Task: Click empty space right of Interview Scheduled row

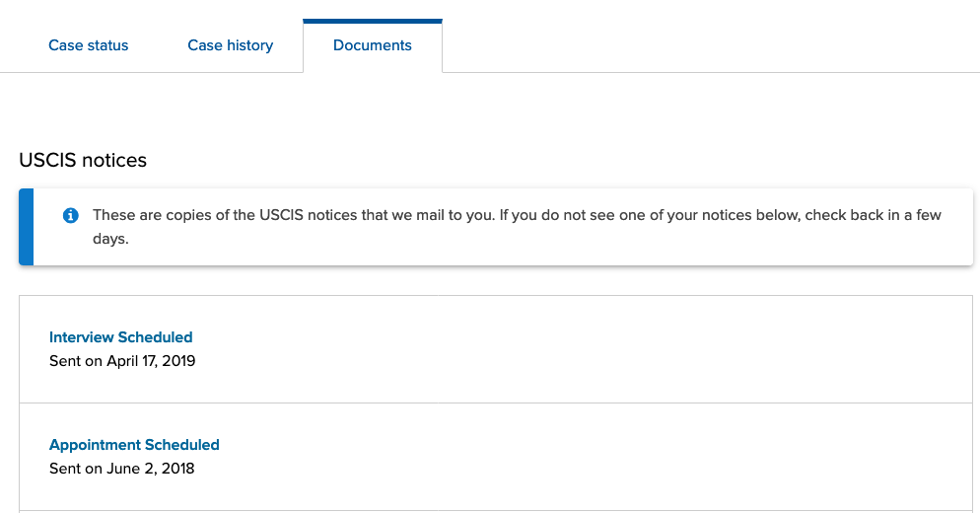Action: 641,349
